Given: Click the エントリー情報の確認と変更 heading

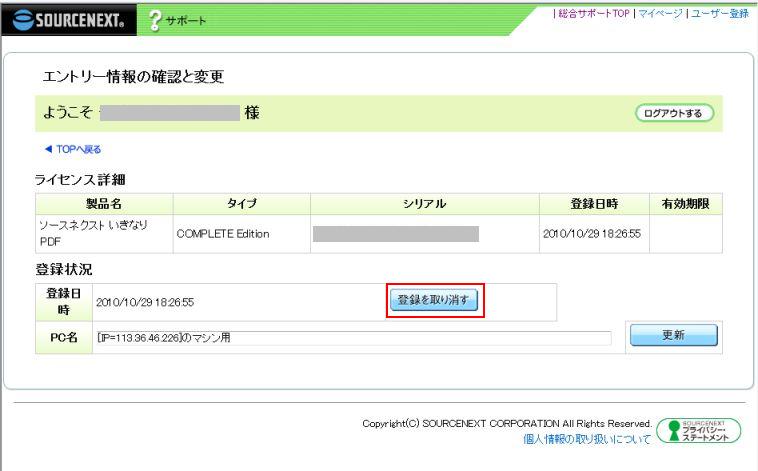Looking at the screenshot, I should [133, 76].
